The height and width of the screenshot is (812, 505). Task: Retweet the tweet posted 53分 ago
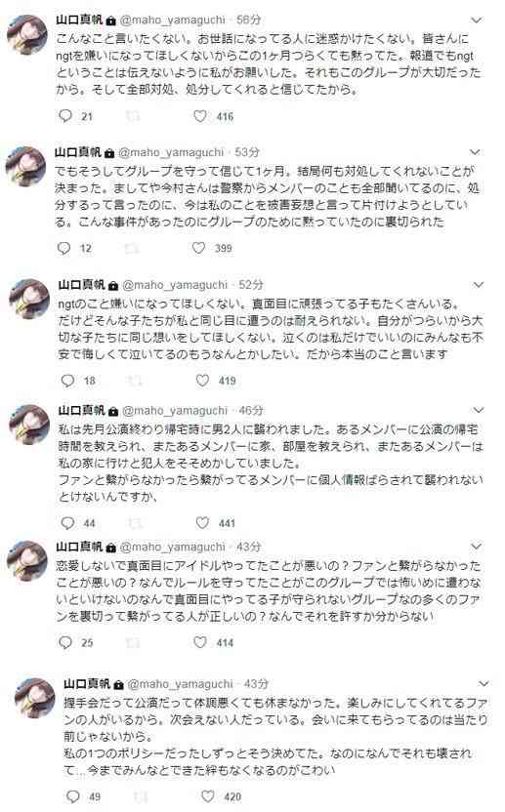[x=132, y=249]
